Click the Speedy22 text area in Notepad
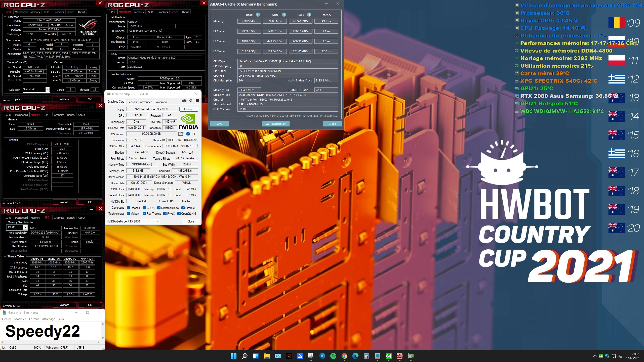This screenshot has width=644, height=362. tap(50, 331)
